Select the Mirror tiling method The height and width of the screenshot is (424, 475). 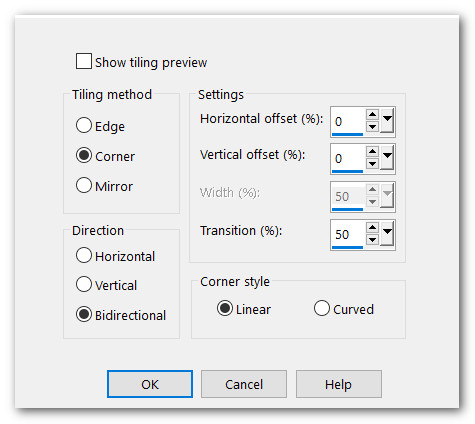click(x=84, y=185)
